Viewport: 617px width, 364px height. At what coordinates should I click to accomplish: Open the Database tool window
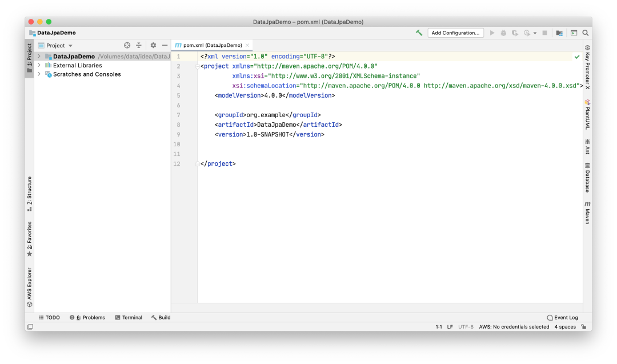coord(587,178)
